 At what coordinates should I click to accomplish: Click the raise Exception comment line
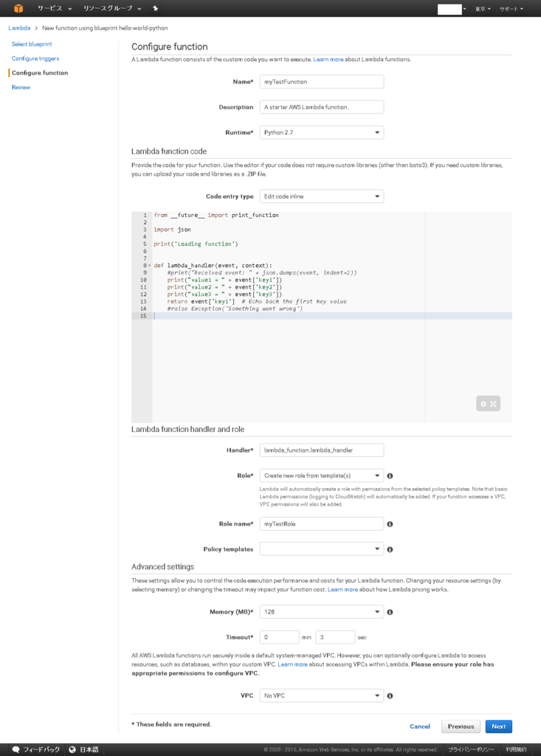(x=235, y=309)
